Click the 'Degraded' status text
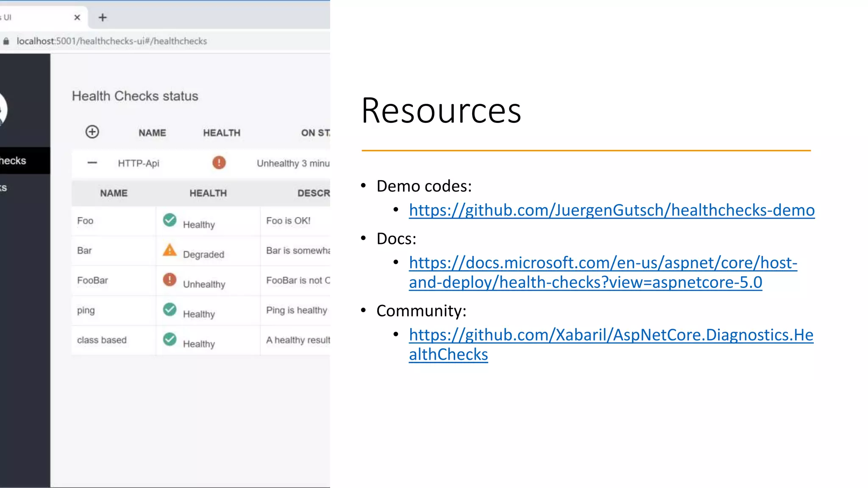 (x=203, y=255)
